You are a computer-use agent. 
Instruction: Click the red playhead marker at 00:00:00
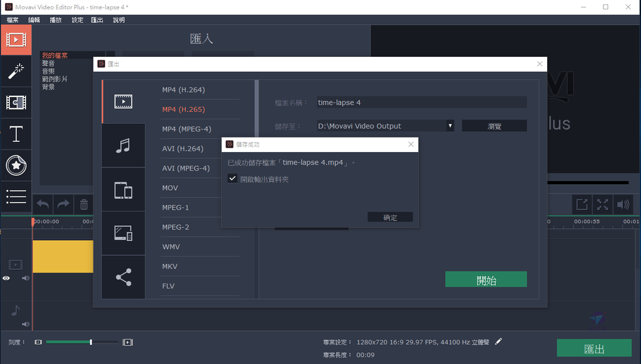tap(33, 221)
